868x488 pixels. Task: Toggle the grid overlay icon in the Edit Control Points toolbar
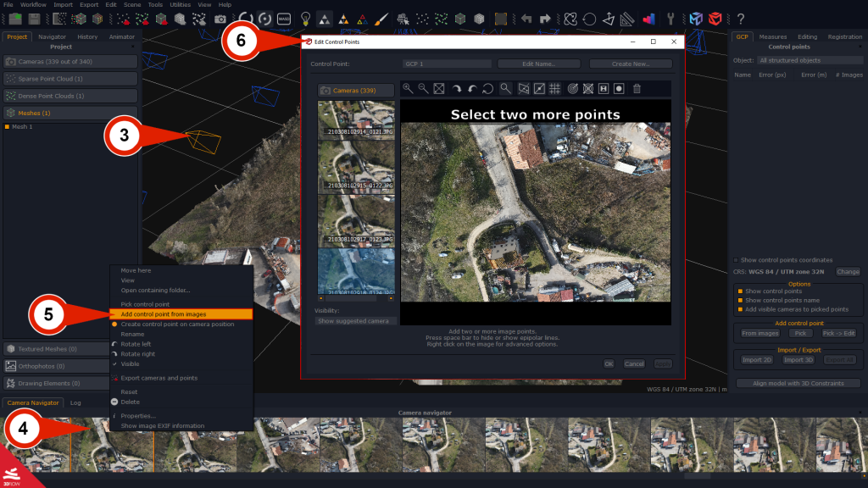(x=554, y=88)
